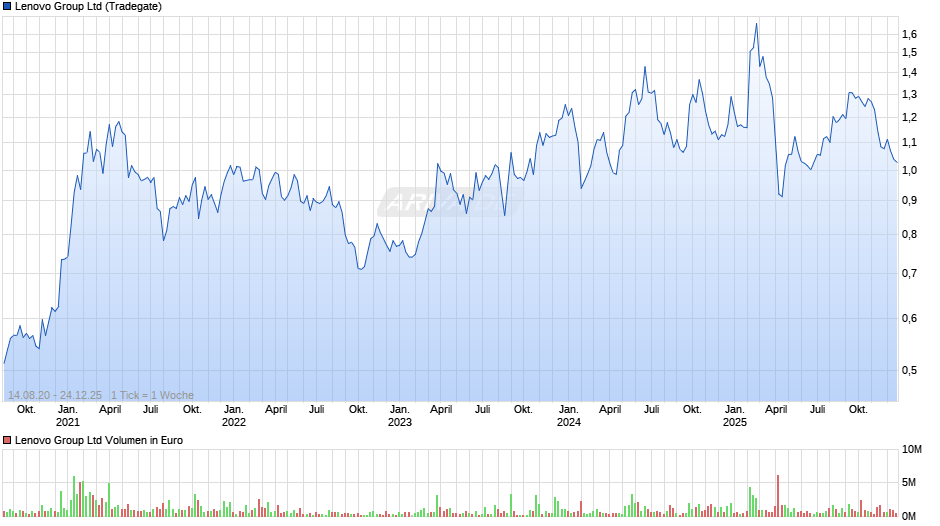This screenshot has height=526, width=940.
Task: Click the 2023 year label on time axis
Action: tap(400, 422)
